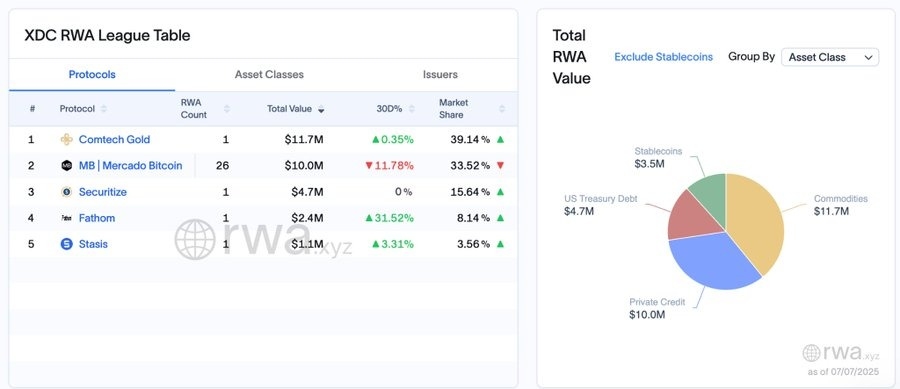The width and height of the screenshot is (900, 389).
Task: Click the Stasis blue S logo icon
Action: click(x=67, y=244)
